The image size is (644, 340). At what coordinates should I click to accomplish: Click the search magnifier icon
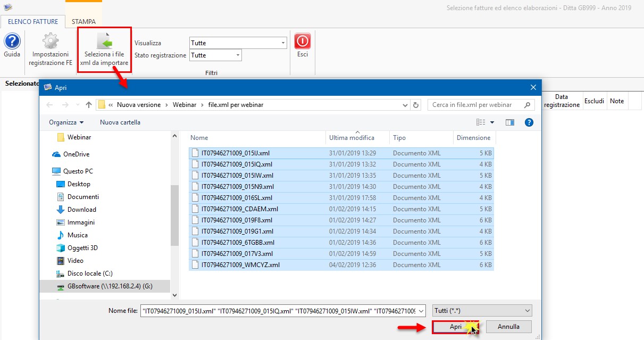coord(528,105)
